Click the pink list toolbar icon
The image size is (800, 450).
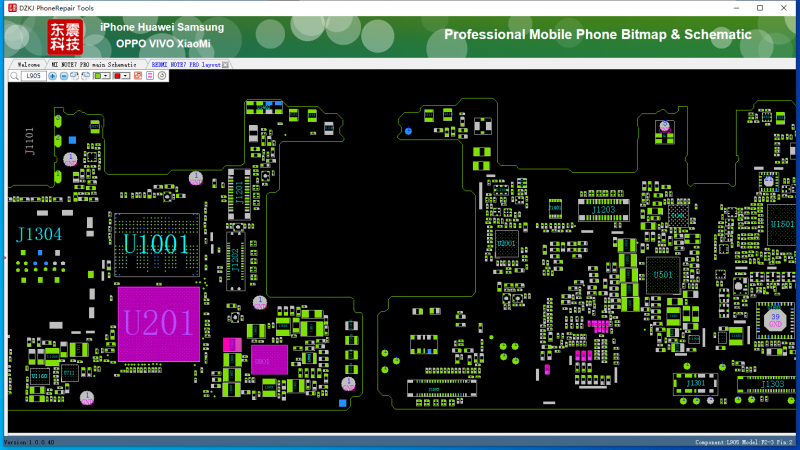[x=151, y=76]
